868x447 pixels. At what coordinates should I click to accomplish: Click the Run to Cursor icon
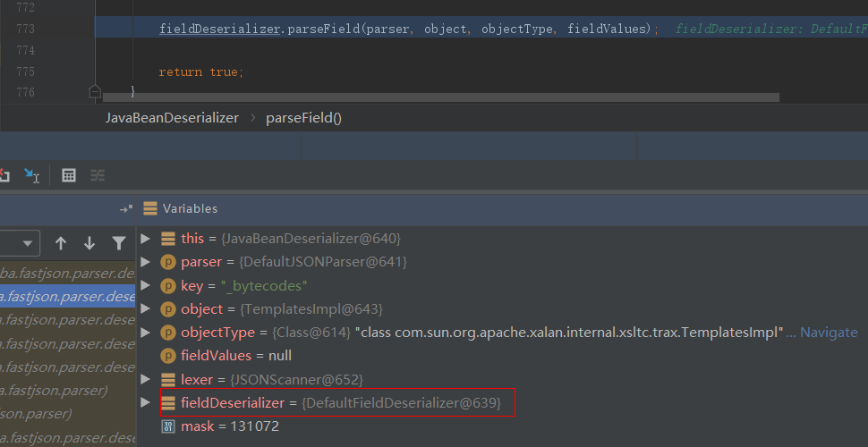coord(31,175)
